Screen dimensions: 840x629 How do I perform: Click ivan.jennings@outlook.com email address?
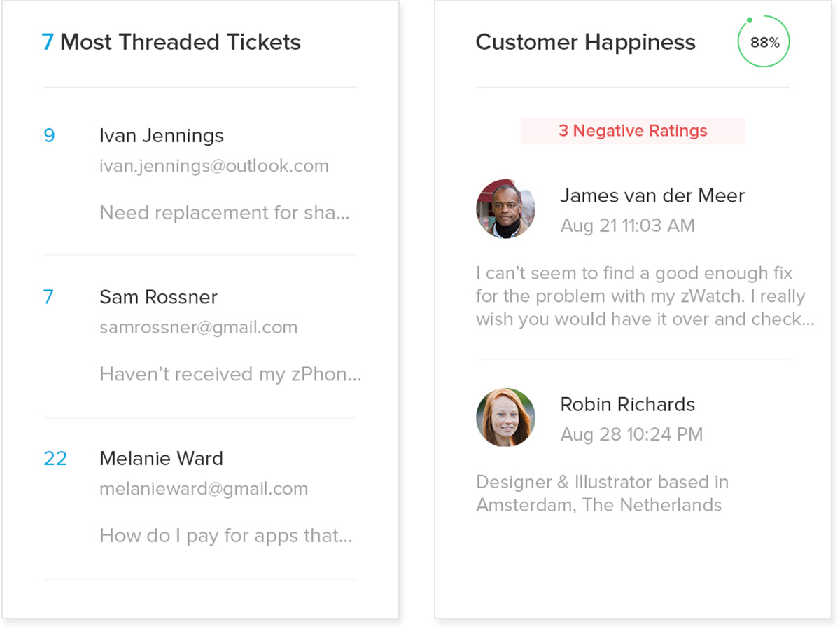pos(214,166)
